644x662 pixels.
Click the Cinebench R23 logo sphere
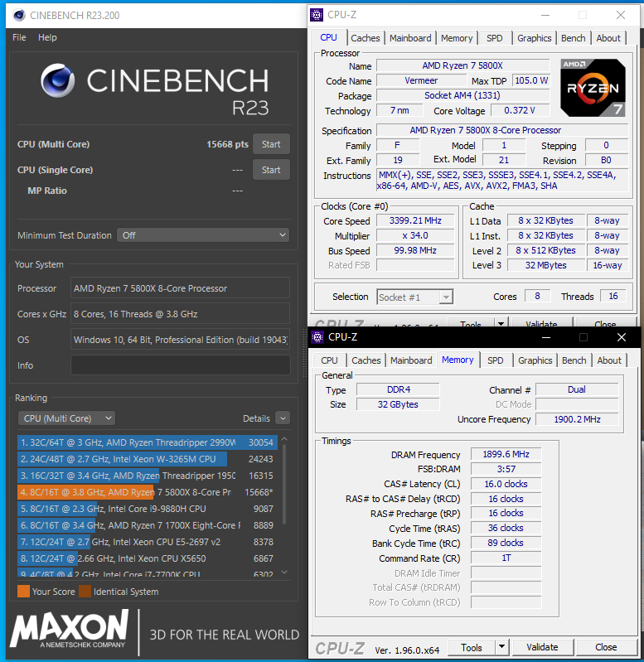[60, 82]
